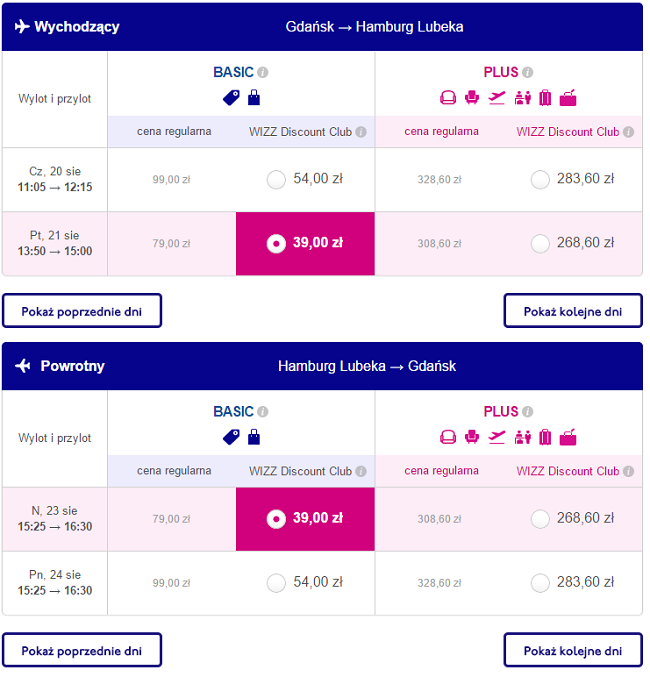Show previous days for return flight
650x677 pixels.
82,650
